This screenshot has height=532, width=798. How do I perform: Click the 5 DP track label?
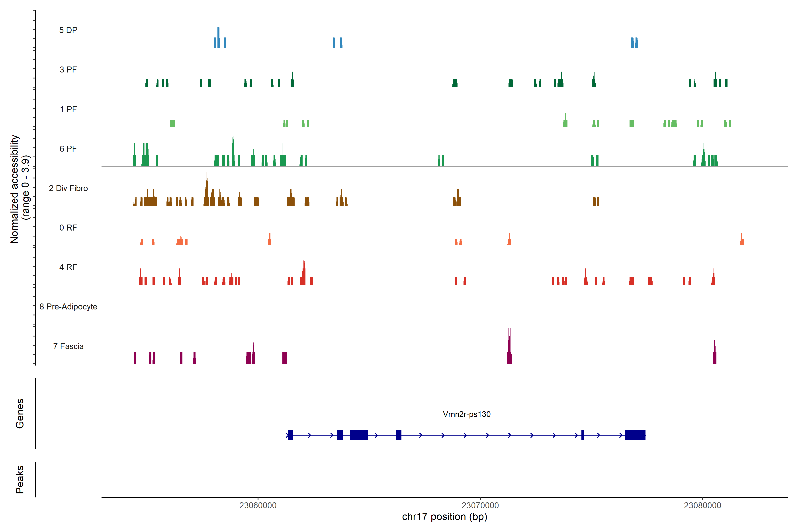[68, 30]
